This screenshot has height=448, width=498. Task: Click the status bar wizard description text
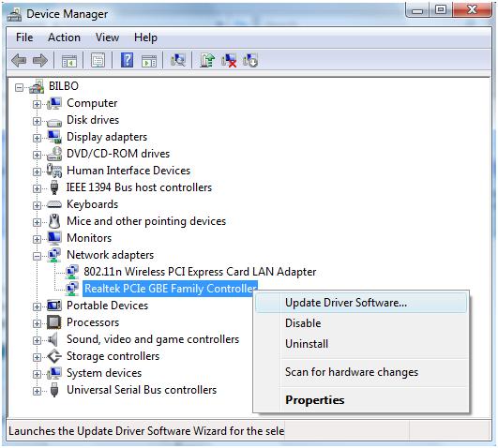click(x=146, y=431)
